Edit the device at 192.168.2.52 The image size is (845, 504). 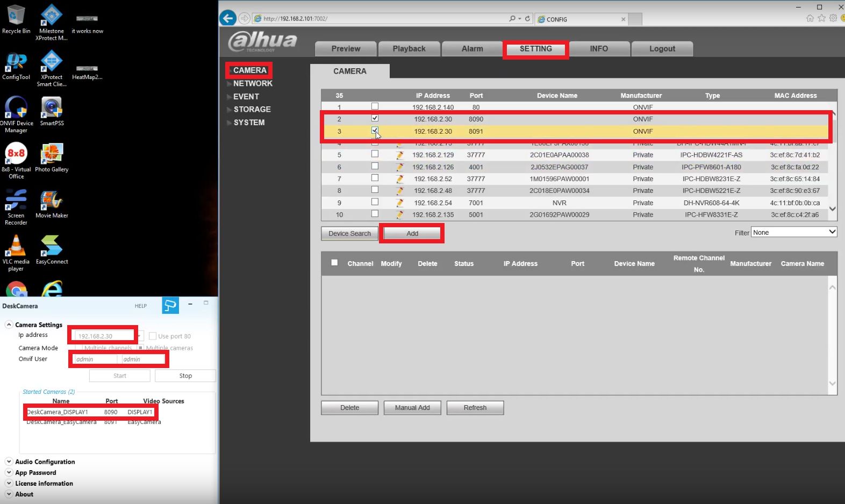pyautogui.click(x=399, y=179)
